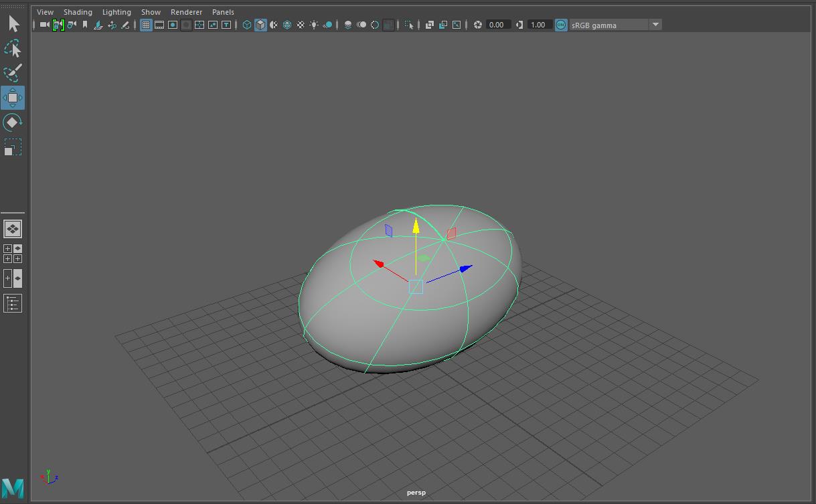
Task: Switch to single perspective layout
Action: tap(13, 229)
